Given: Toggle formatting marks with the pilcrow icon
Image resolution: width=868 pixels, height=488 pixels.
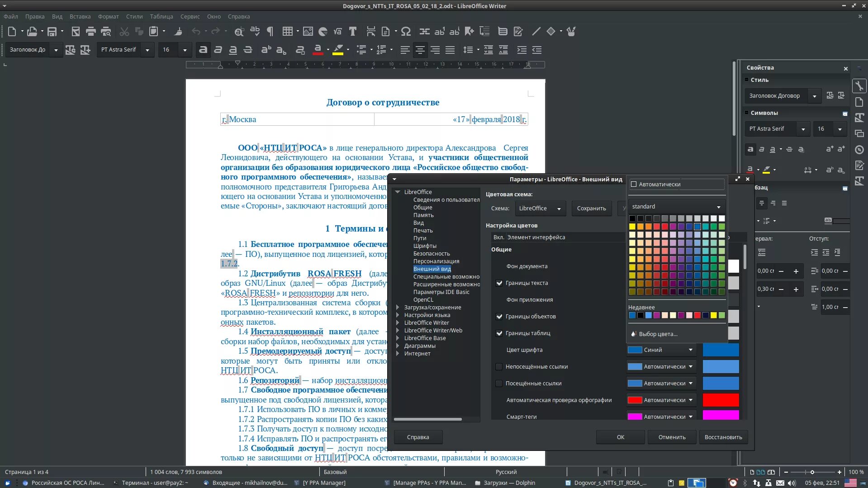Looking at the screenshot, I should pyautogui.click(x=270, y=31).
